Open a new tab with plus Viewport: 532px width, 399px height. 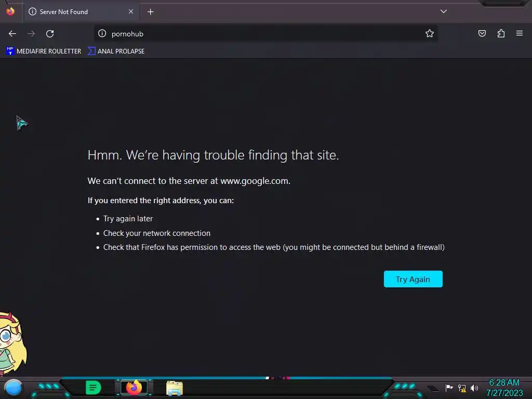click(150, 12)
